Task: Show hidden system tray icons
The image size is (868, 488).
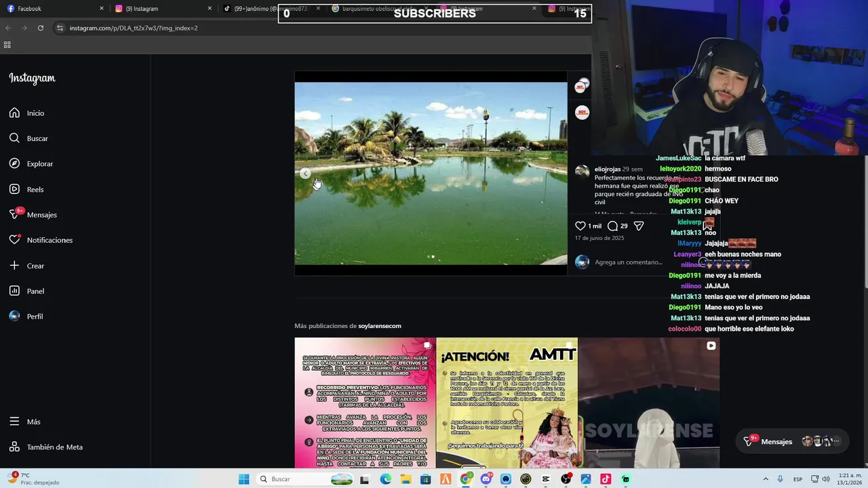Action: coord(766,479)
